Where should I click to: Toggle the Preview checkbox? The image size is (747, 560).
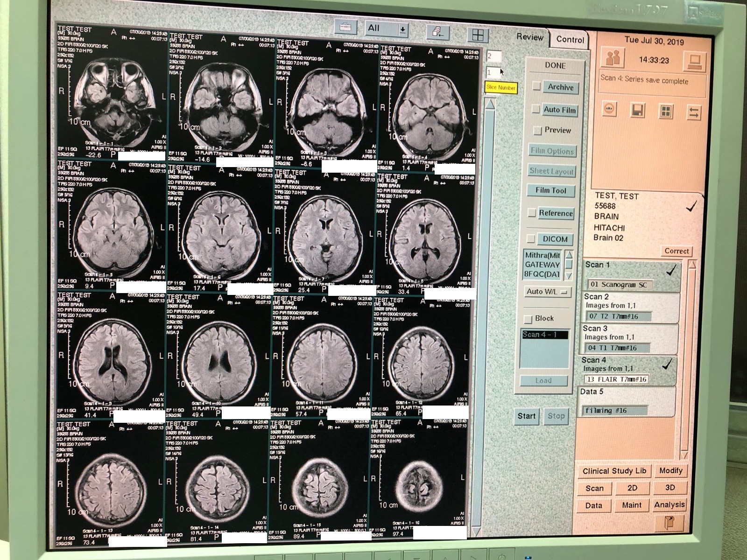tap(537, 131)
